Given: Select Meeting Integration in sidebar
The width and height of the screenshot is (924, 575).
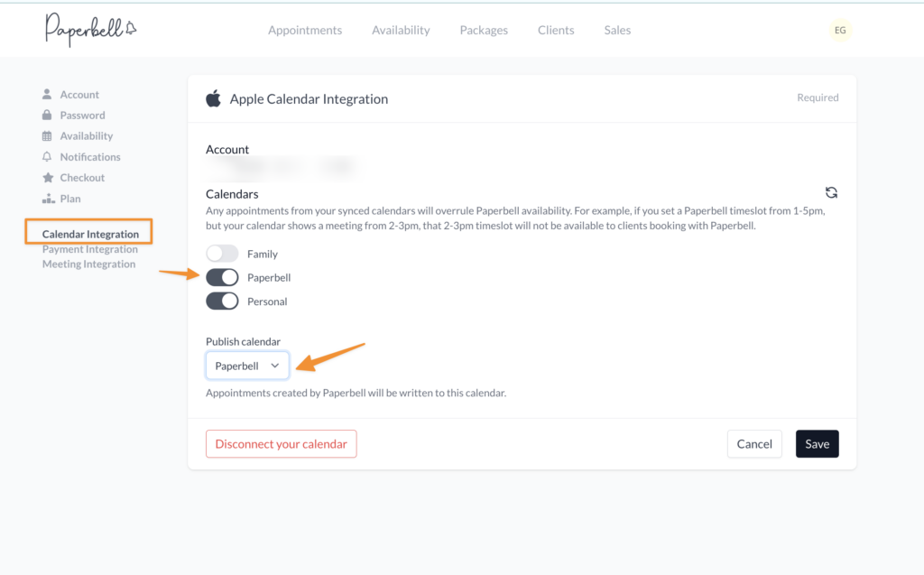Looking at the screenshot, I should pyautogui.click(x=88, y=264).
